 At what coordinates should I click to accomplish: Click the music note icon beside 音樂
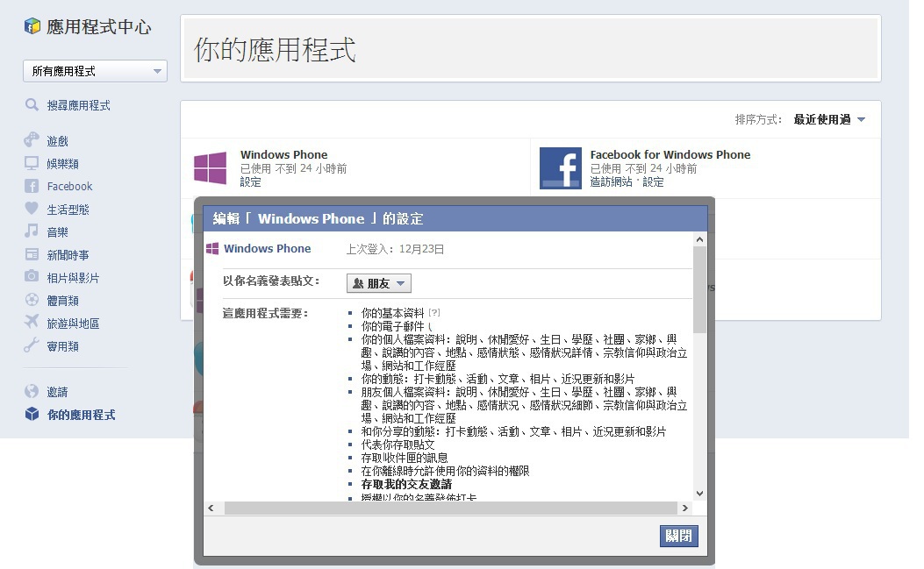[32, 231]
